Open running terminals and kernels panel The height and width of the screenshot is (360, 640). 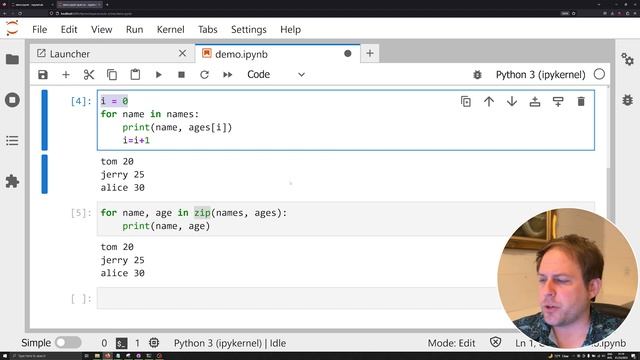click(x=12, y=100)
